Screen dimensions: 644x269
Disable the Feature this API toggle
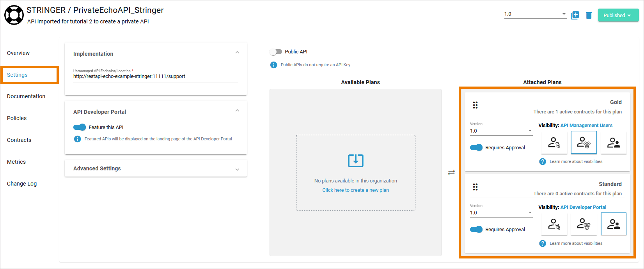point(80,127)
